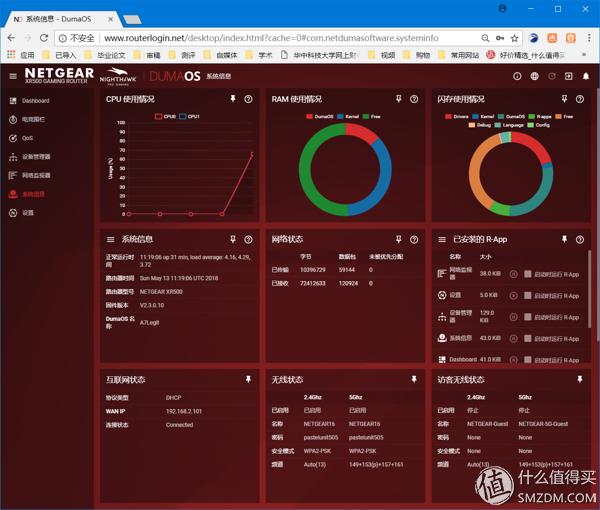The width and height of the screenshot is (600, 510).
Task: Open QoS in the sidebar
Action: (21, 138)
